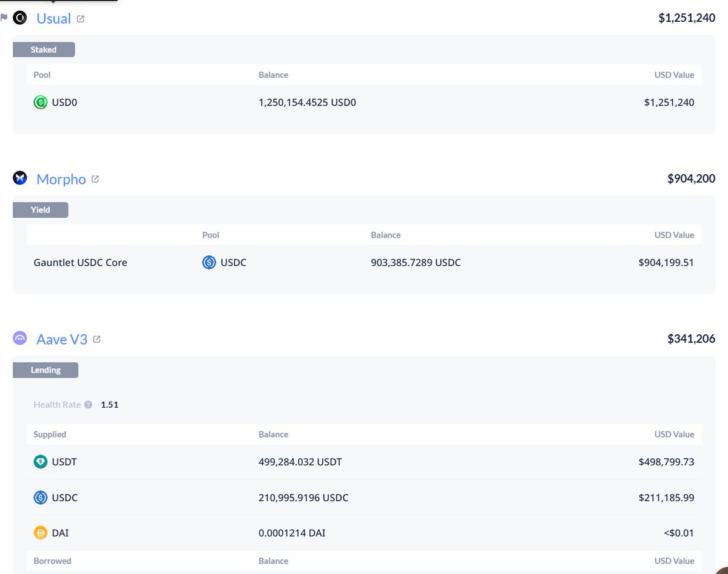Click the Morpho butterfly logo icon
The height and width of the screenshot is (574, 728).
click(x=20, y=178)
